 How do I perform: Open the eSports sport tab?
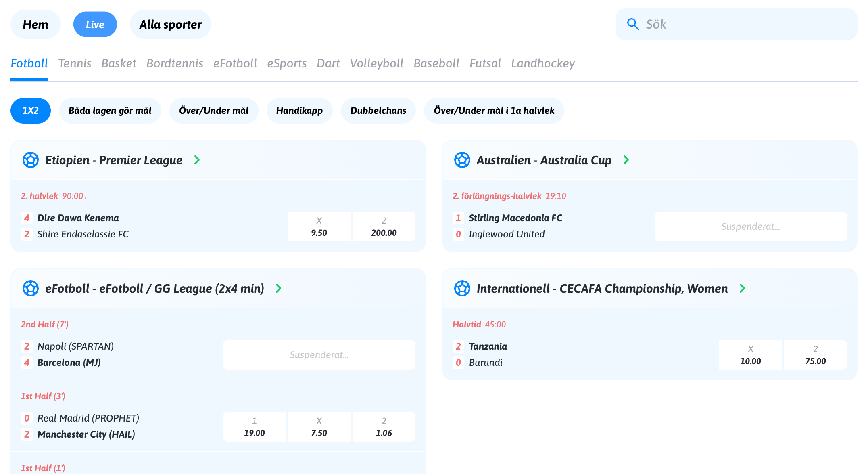(x=287, y=63)
